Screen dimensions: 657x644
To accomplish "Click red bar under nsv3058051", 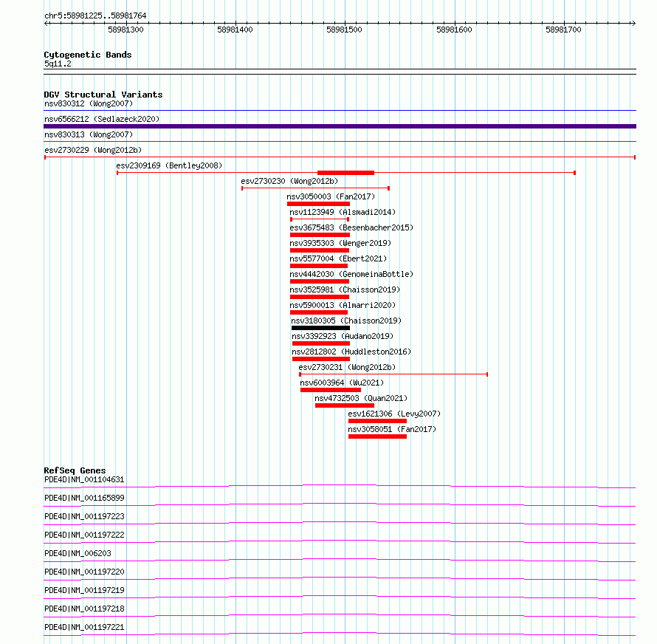I will [377, 436].
